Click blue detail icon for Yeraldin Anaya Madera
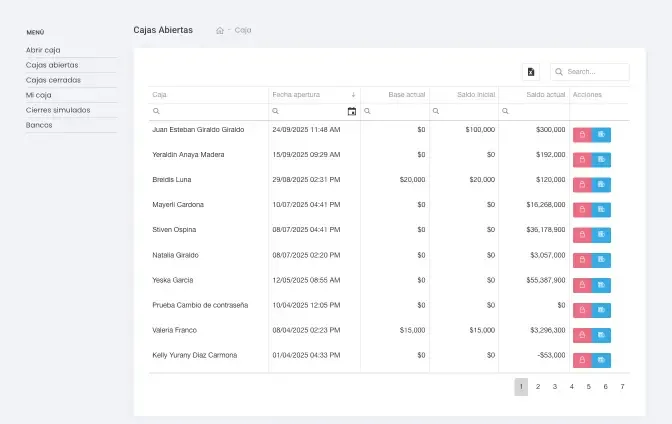Viewport: 672px width, 424px height. (x=600, y=160)
